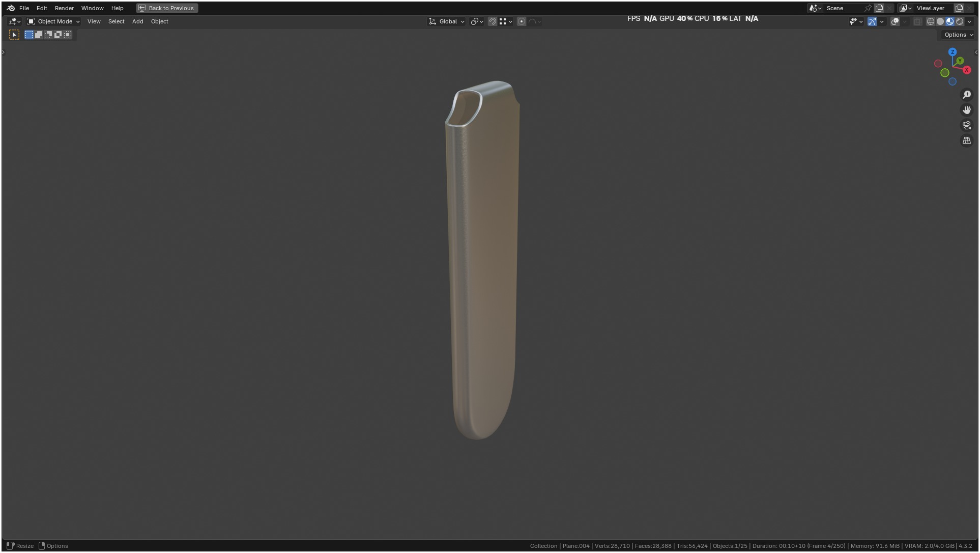This screenshot has height=553, width=980.
Task: Click the 4.3.2 version number
Action: (965, 546)
